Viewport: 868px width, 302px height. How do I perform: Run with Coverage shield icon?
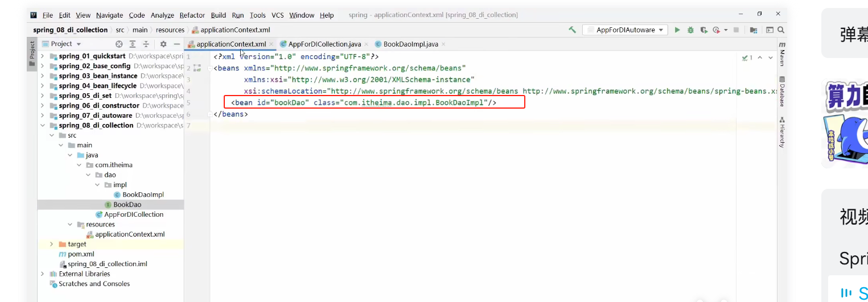point(704,30)
